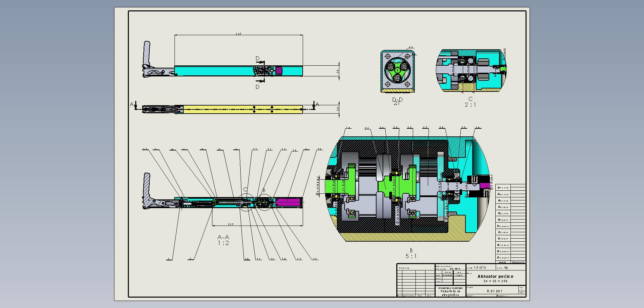
Task: Select drawing number 'R.01.001'
Action: [495, 291]
